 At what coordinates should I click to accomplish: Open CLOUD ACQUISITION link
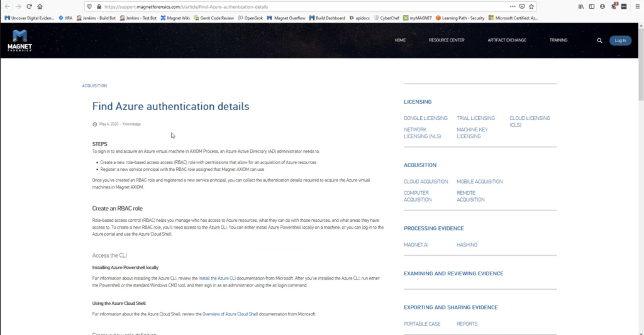(426, 182)
